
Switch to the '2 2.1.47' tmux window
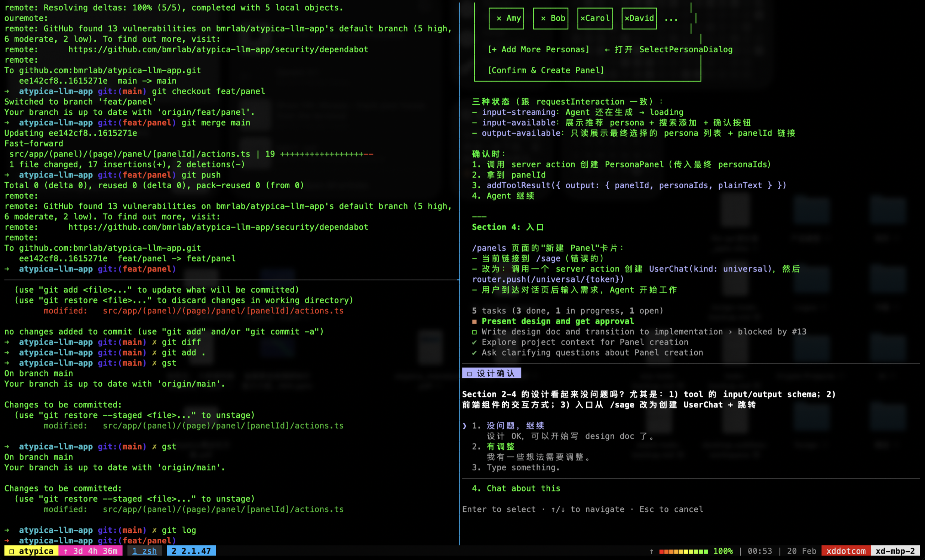(x=191, y=551)
